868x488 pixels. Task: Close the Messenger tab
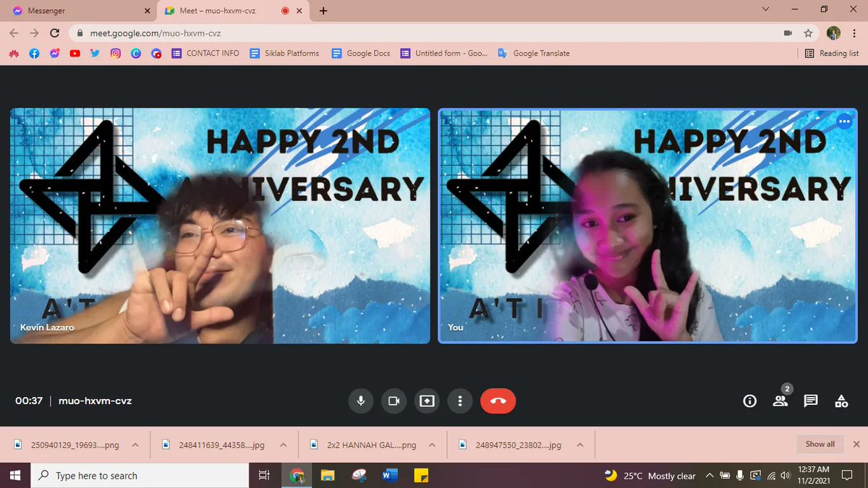pyautogui.click(x=148, y=11)
